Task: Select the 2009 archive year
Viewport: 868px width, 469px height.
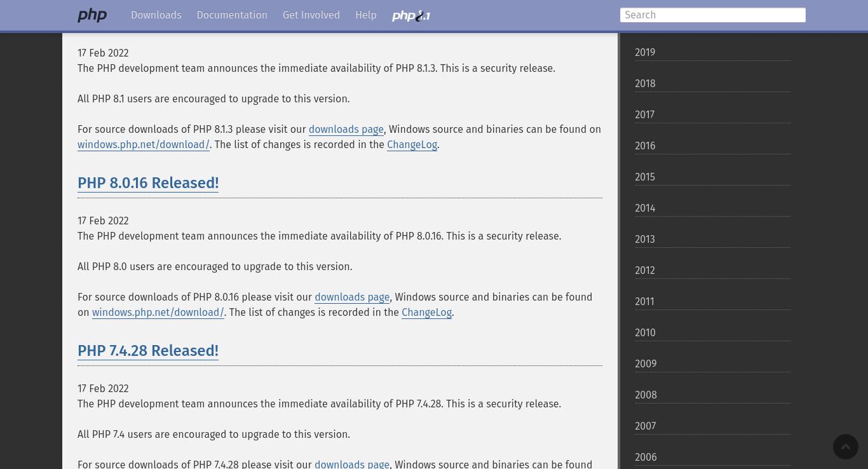Action: 713,364
